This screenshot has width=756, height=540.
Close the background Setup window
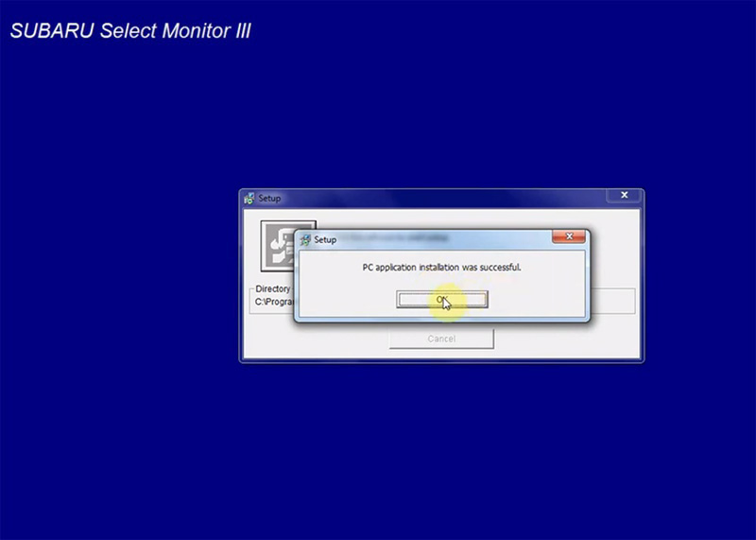(625, 195)
